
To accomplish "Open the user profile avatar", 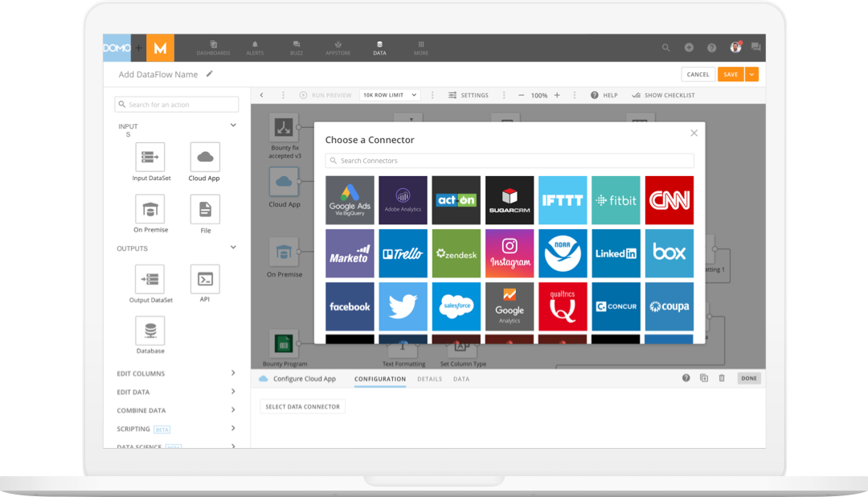I will pyautogui.click(x=735, y=47).
